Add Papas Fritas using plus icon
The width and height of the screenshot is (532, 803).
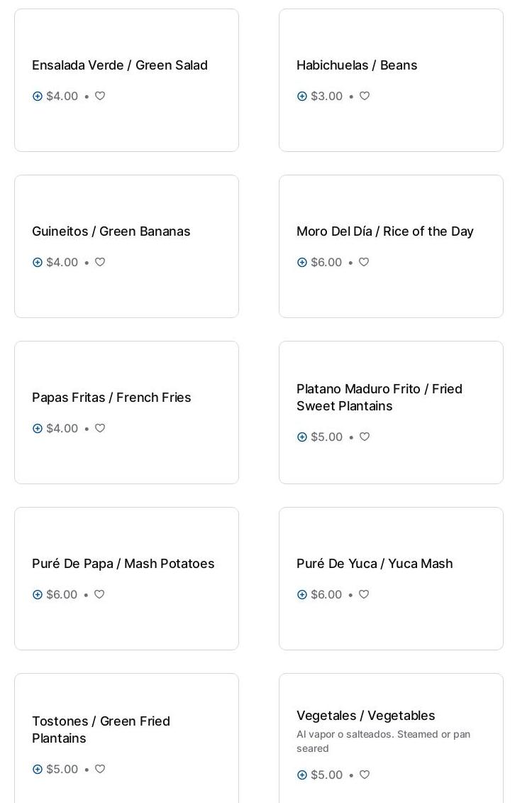pos(38,429)
